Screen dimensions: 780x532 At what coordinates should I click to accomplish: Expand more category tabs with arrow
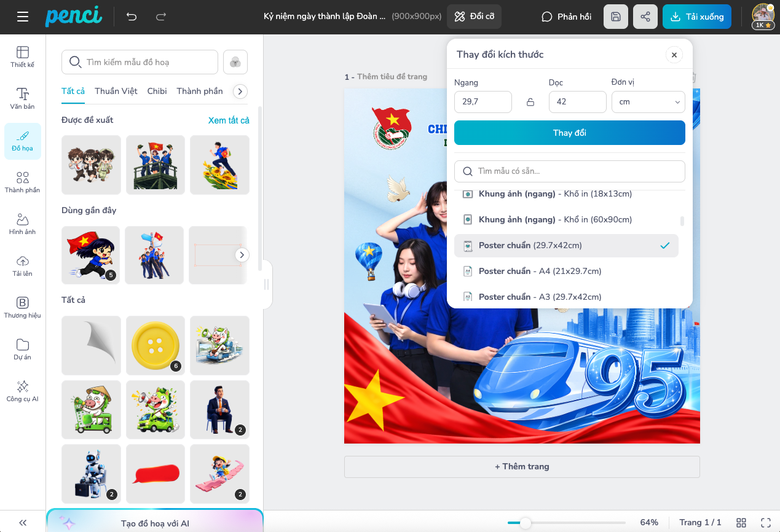(240, 91)
